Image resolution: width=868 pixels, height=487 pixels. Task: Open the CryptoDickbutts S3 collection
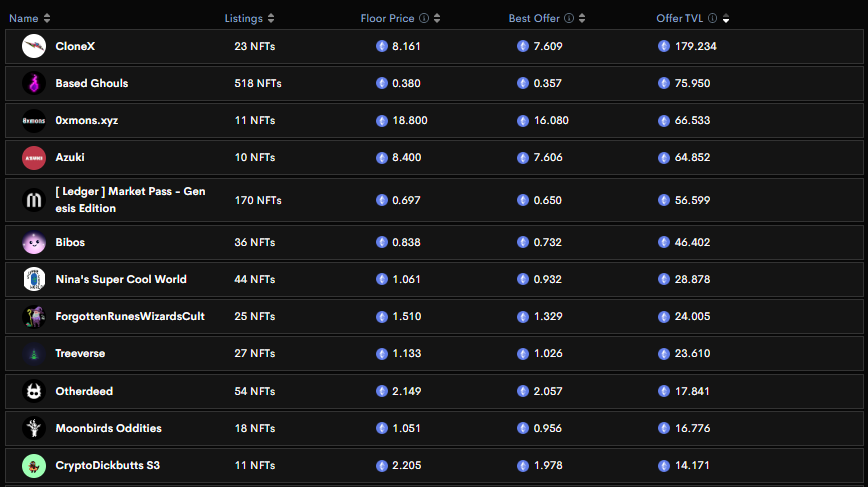(107, 465)
